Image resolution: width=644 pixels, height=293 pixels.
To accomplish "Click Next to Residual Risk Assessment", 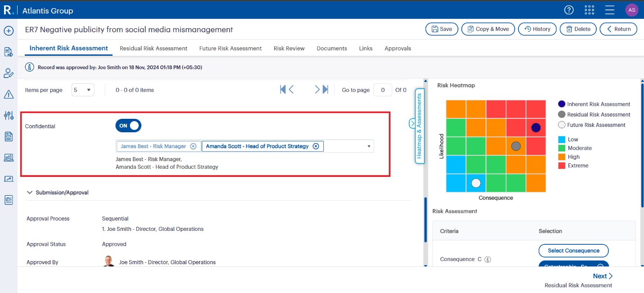I will pyautogui.click(x=603, y=276).
